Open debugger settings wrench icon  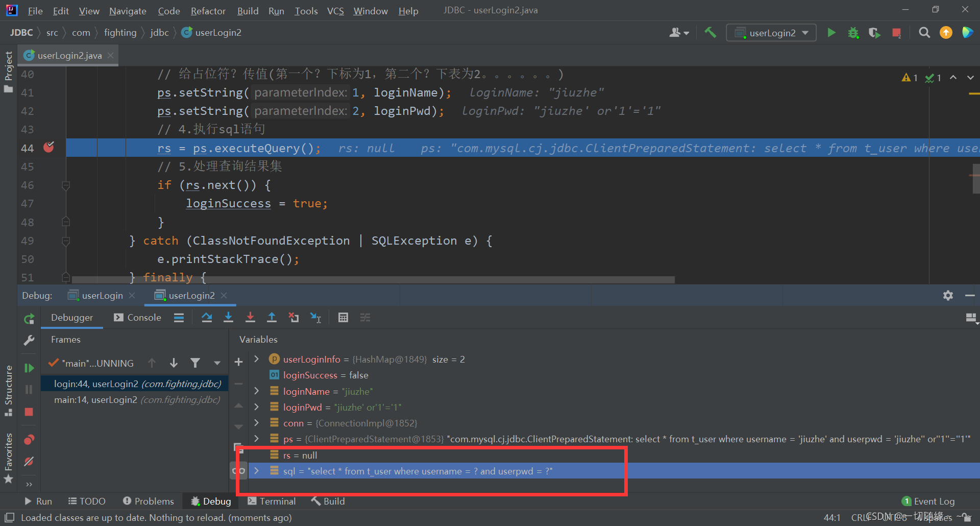tap(29, 341)
